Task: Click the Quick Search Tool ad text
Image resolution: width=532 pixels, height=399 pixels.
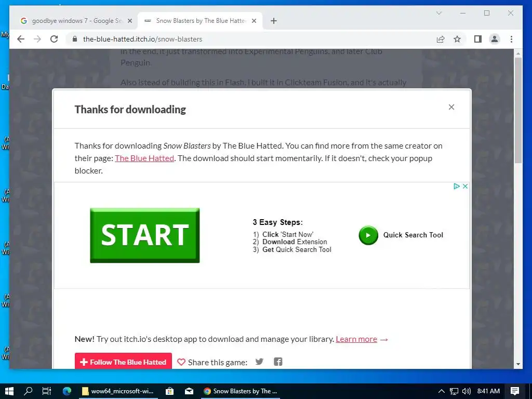Action: pos(413,235)
